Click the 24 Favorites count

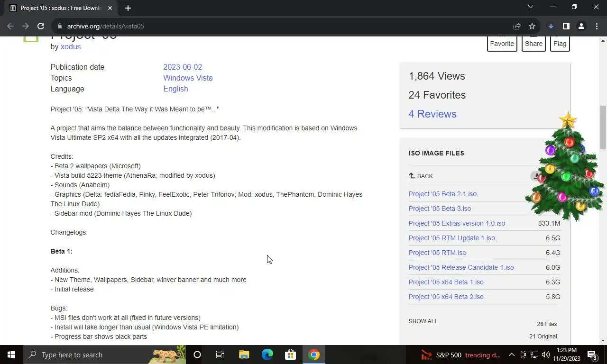(437, 95)
